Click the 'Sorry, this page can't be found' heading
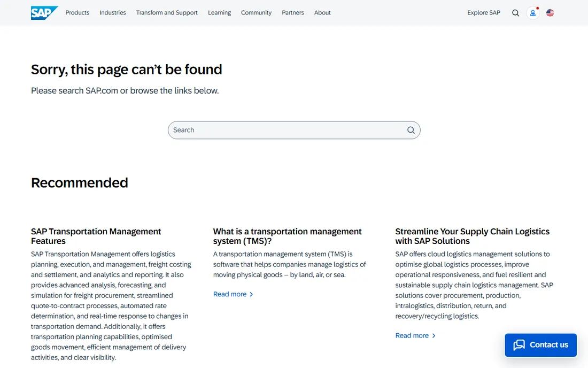588x368 pixels. point(126,70)
